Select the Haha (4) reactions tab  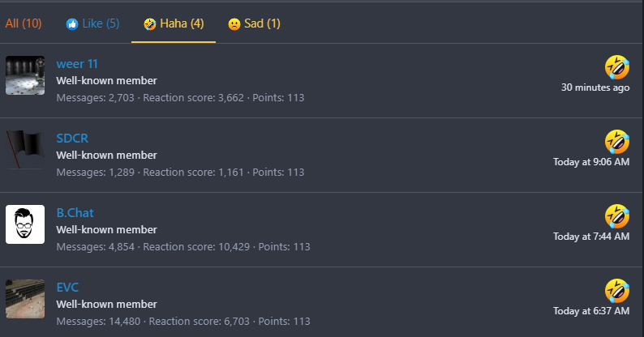[x=174, y=23]
